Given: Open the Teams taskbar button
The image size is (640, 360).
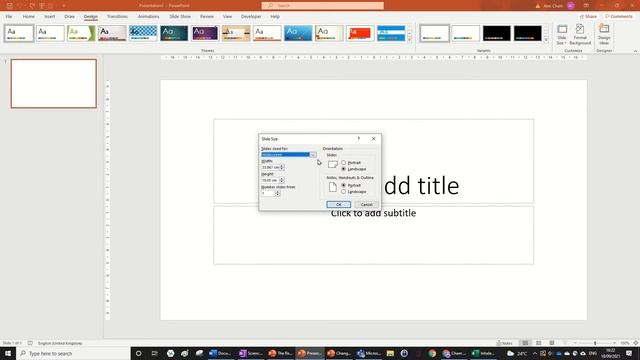Looking at the screenshot, I should click(x=368, y=353).
